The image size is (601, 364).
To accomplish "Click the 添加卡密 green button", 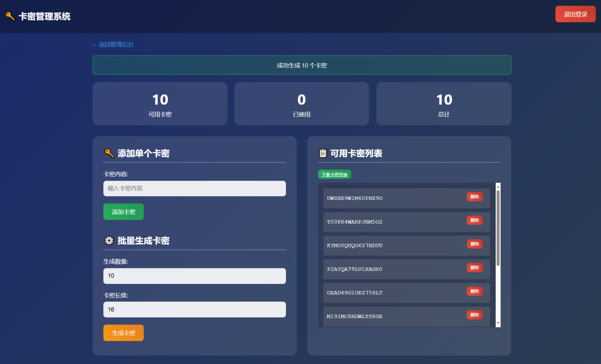I will tap(124, 212).
